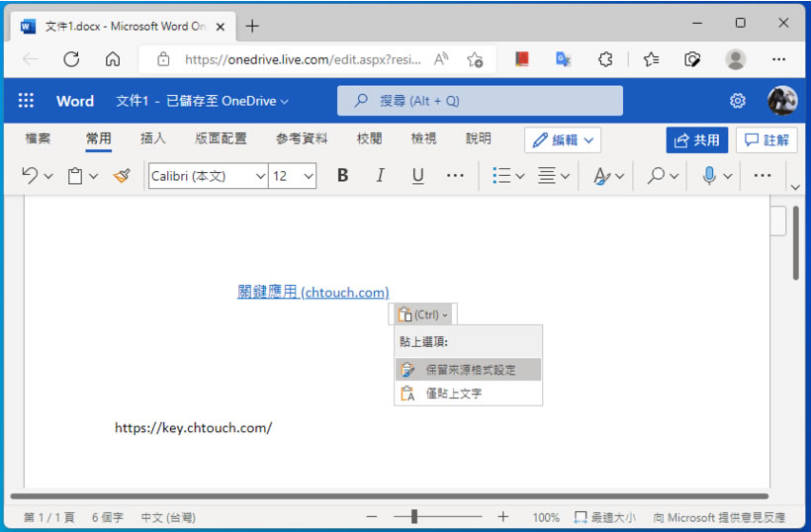
Task: Click the Find magnifier icon in toolbar
Action: 656,176
